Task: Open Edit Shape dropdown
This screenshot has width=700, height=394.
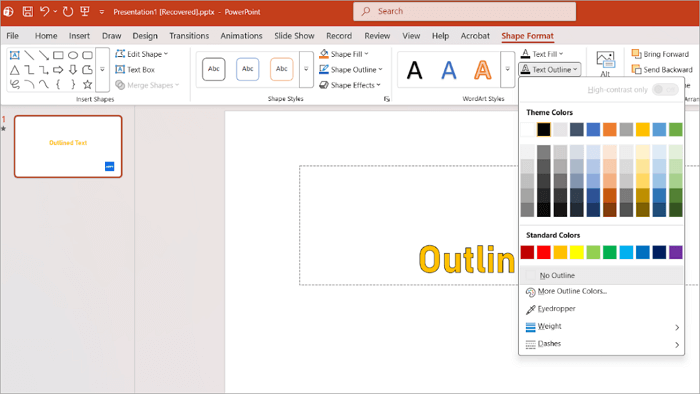Action: pyautogui.click(x=142, y=54)
